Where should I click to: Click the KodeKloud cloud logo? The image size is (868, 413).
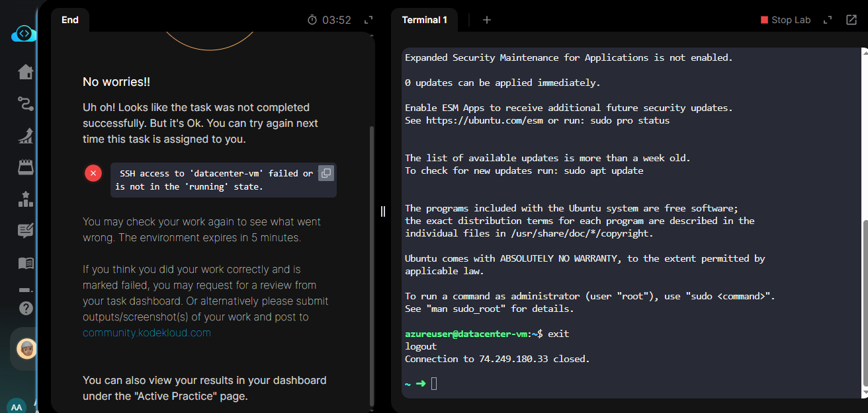(23, 34)
